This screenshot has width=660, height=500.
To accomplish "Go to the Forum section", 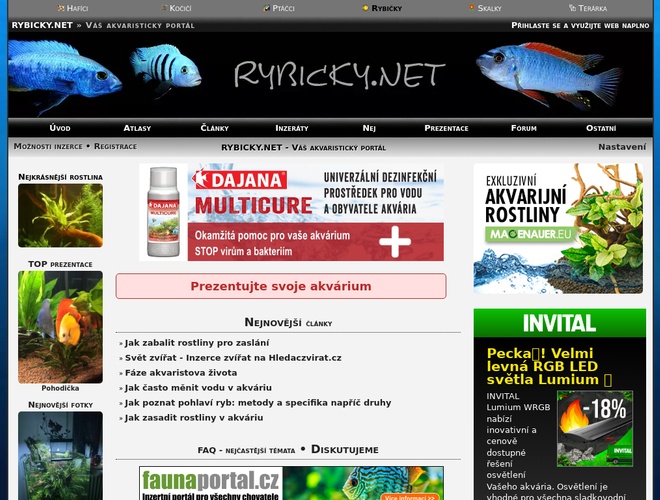I will coord(523,128).
